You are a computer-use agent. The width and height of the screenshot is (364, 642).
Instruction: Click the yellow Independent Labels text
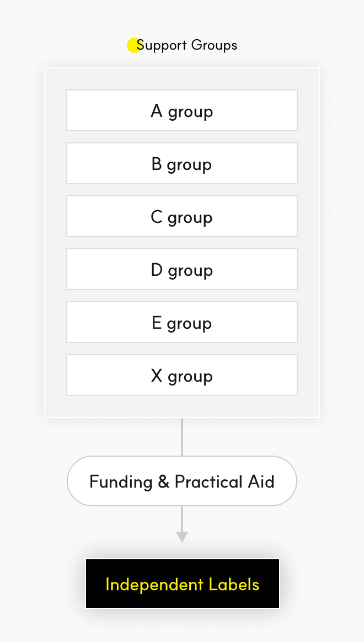183,584
